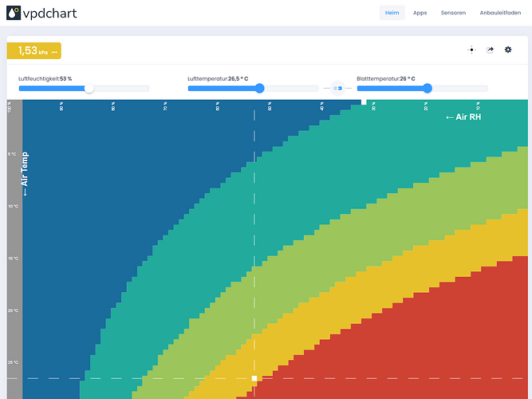Click the 1,53 kPa VPD badge
The width and height of the screenshot is (532, 399).
pyautogui.click(x=34, y=51)
